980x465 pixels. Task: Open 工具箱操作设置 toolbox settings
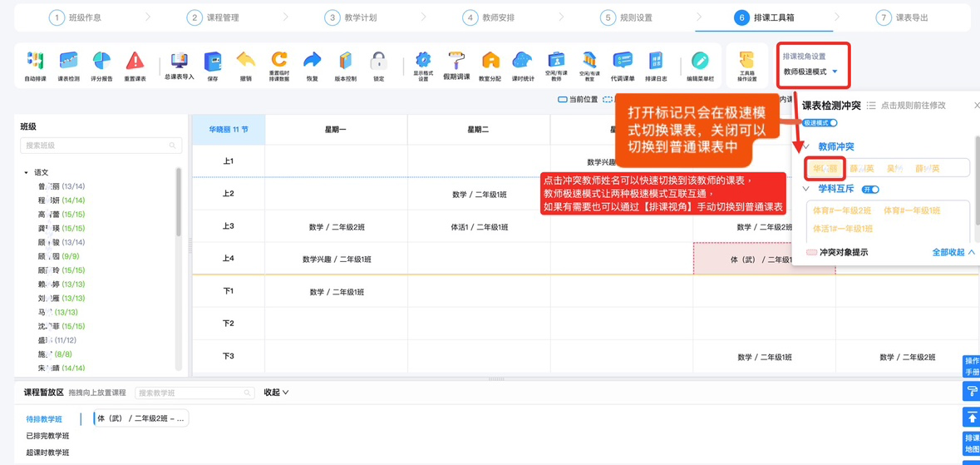[x=747, y=66]
